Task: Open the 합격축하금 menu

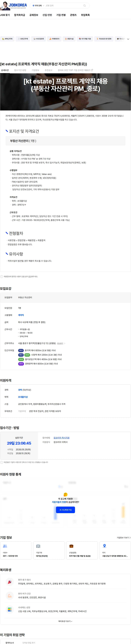Action: point(20,15)
